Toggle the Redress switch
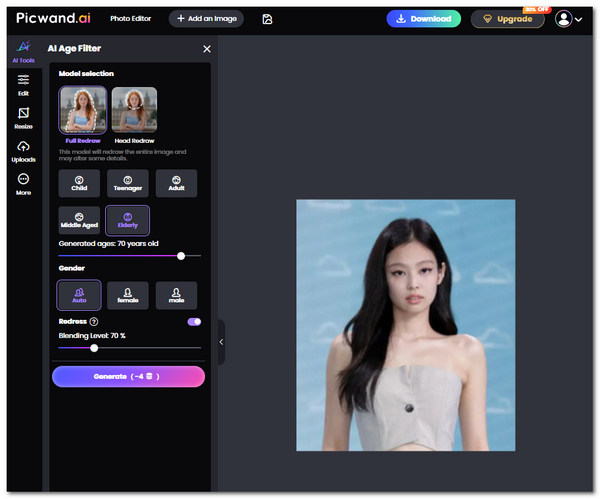 tap(194, 321)
